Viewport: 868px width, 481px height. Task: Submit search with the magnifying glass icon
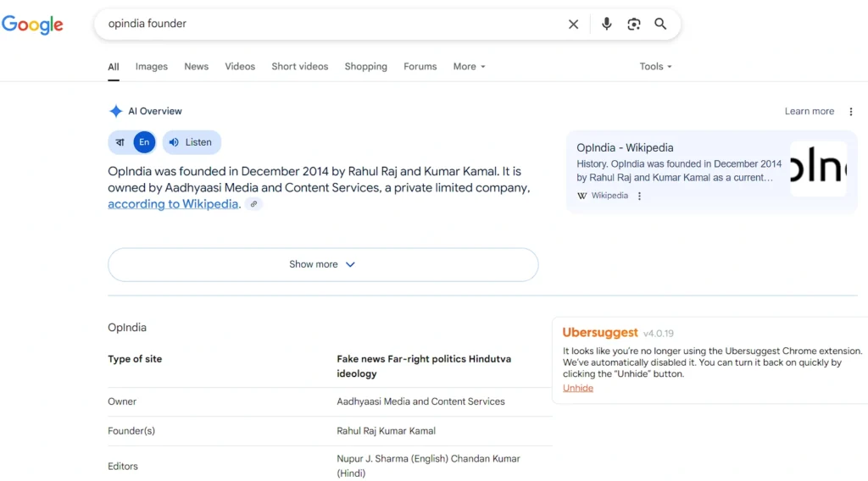660,24
